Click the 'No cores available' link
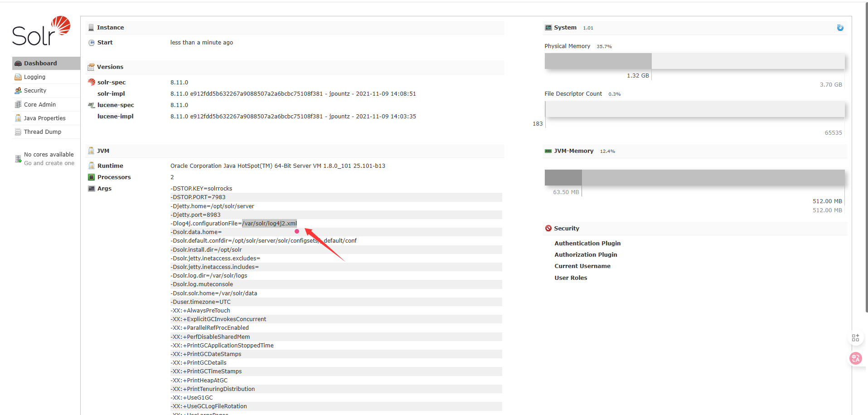Screen dimensions: 868x415 click(48, 155)
